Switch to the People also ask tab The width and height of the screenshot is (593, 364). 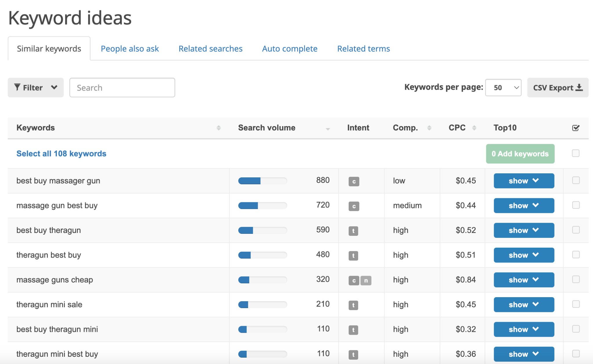pyautogui.click(x=130, y=48)
